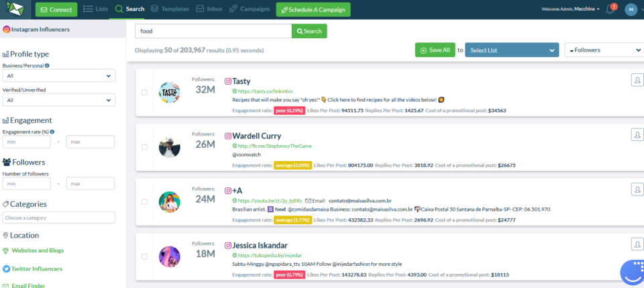The image size is (644, 288).
Task: Click the average (3.09%) engagement badge
Action: pos(292,165)
